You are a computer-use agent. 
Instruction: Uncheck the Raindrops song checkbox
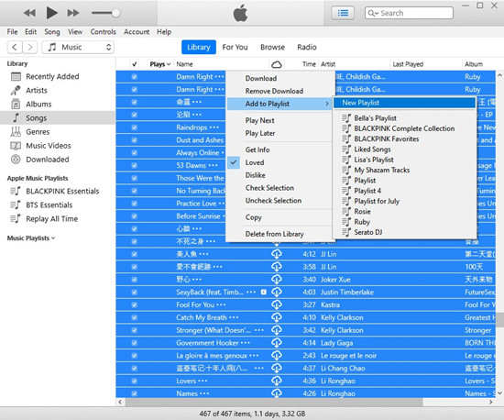[135, 127]
